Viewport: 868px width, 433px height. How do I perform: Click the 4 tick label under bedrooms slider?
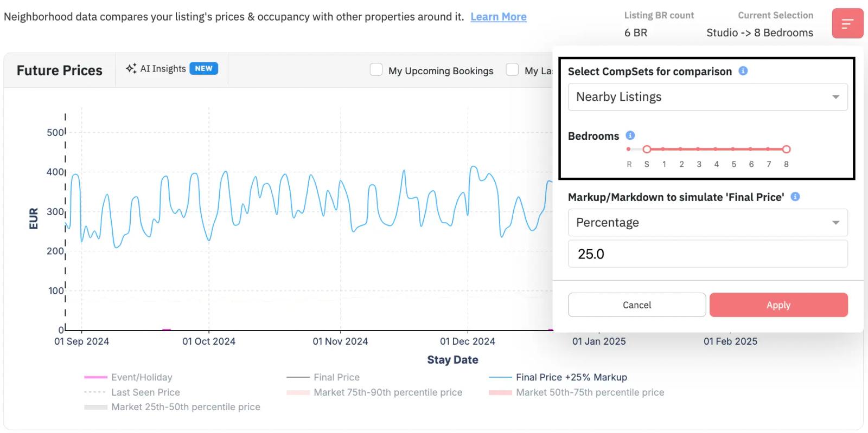(716, 164)
